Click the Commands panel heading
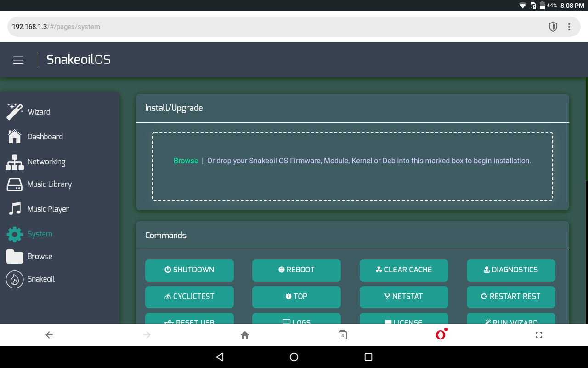Image resolution: width=588 pixels, height=368 pixels. pyautogui.click(x=166, y=236)
